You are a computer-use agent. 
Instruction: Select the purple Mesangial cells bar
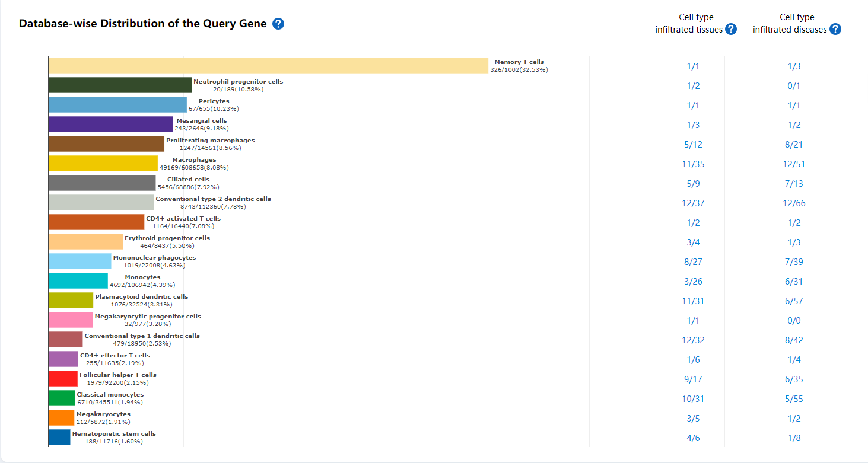point(110,124)
